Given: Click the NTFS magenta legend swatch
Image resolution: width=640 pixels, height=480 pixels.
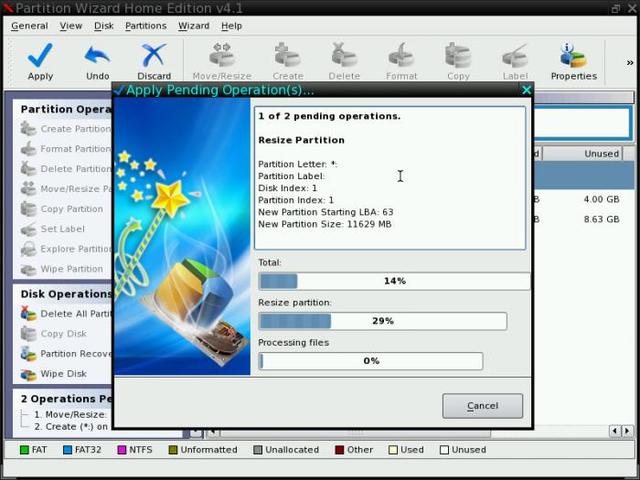Looking at the screenshot, I should click(x=122, y=450).
